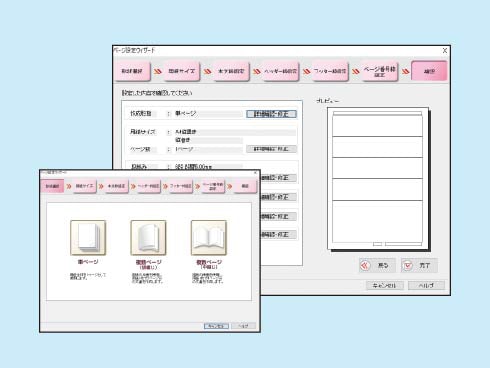The width and height of the screenshot is (490, 368).
Task: Go to 形式選択 step in the back window
Action: click(132, 71)
